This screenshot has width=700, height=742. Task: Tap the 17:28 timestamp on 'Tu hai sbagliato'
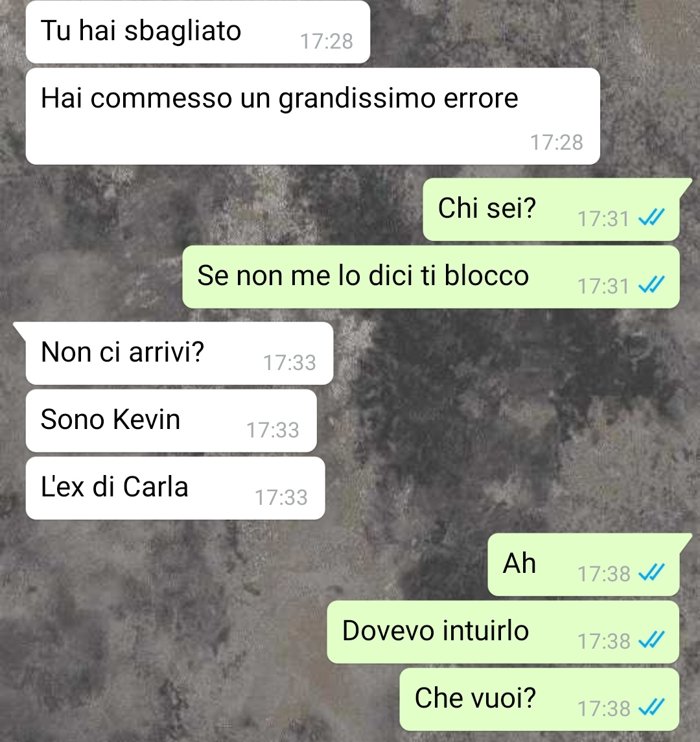[327, 41]
